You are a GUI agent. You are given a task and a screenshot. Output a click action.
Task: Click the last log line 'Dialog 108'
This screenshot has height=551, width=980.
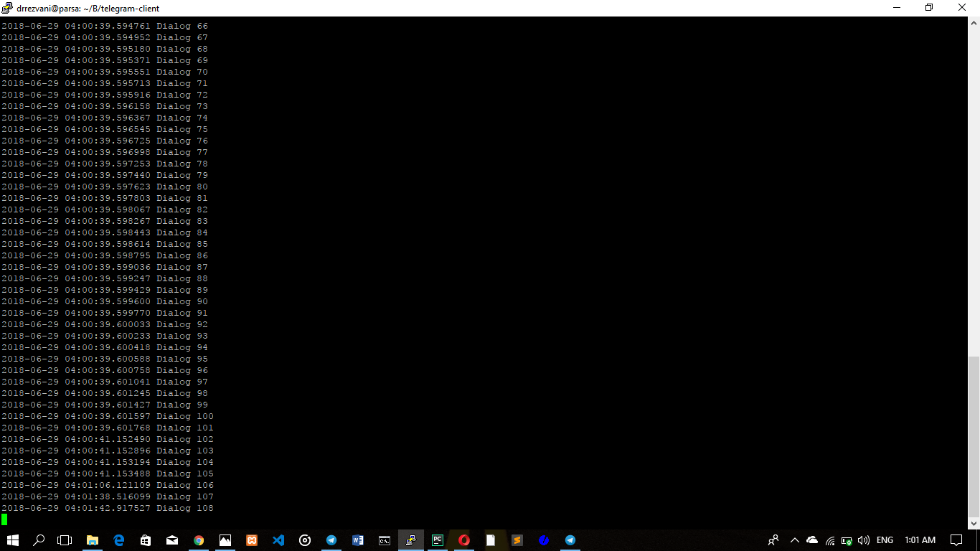click(108, 508)
